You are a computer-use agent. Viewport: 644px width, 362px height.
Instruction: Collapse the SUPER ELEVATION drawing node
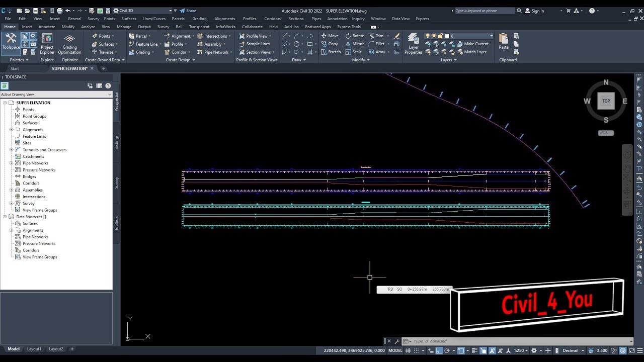5,103
